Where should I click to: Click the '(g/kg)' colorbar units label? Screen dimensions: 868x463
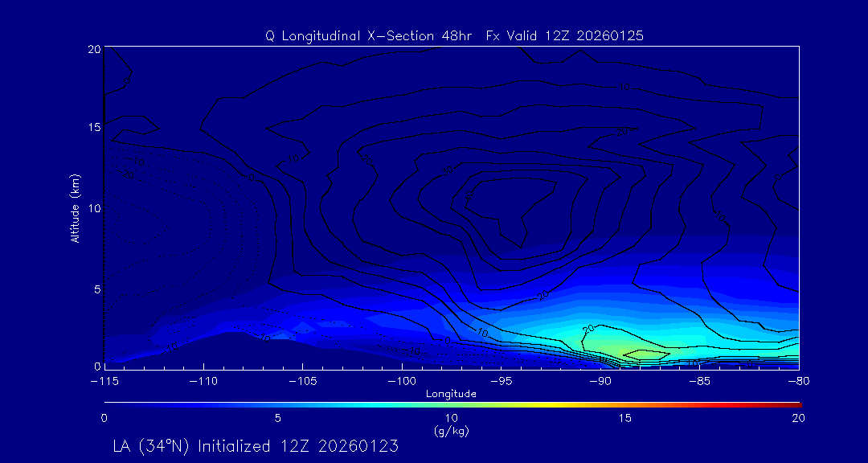pyautogui.click(x=451, y=431)
